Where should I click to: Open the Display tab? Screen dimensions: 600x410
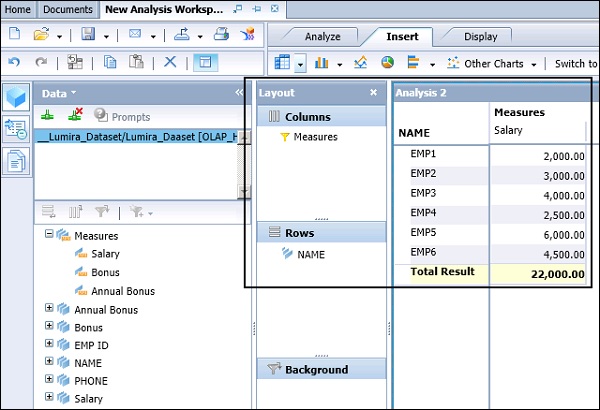[x=480, y=37]
